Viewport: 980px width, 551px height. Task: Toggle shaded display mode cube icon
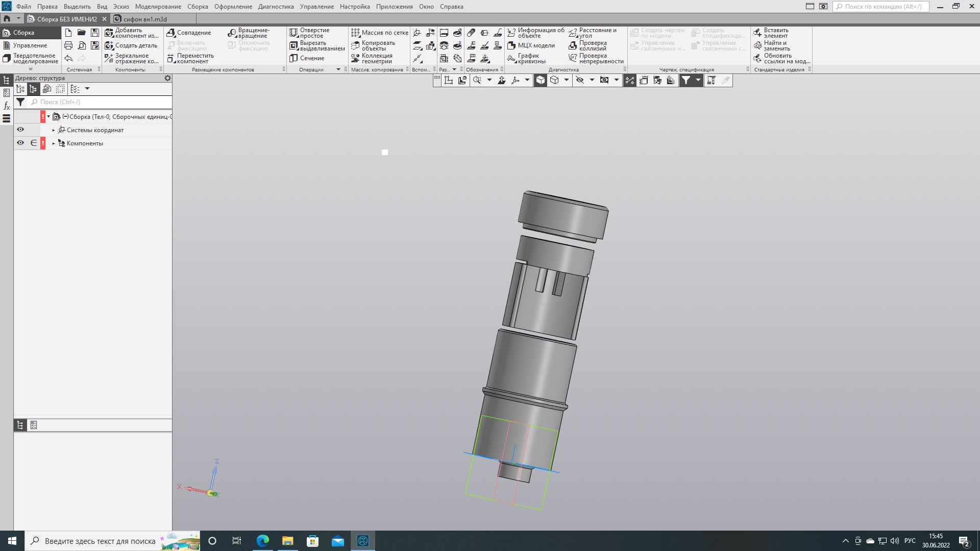[541, 80]
